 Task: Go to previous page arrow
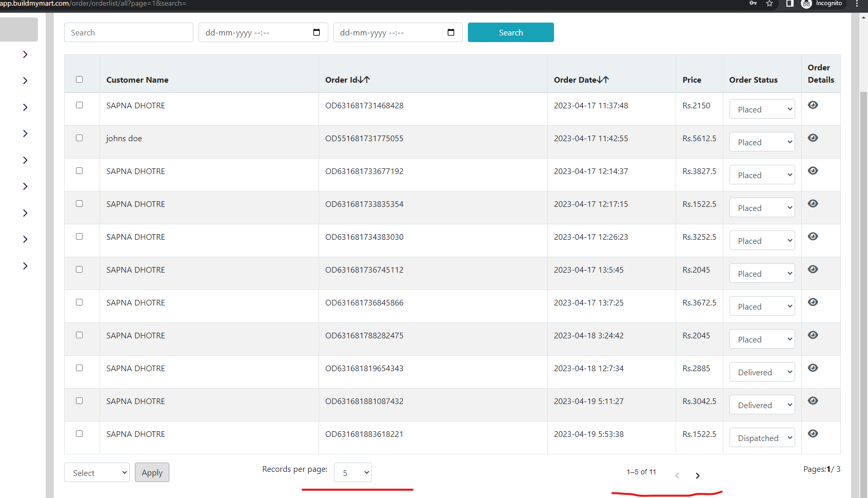[x=677, y=475]
